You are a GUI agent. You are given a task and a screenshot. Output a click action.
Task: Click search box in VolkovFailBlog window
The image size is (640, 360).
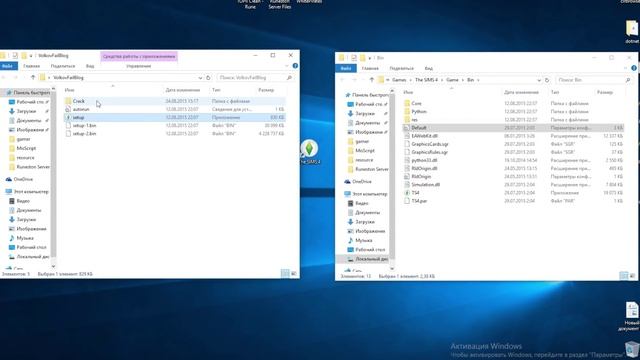[251, 78]
